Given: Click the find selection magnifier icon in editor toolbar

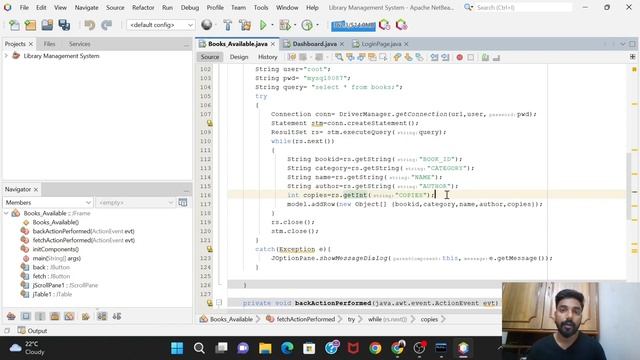Looking at the screenshot, I should (x=339, y=57).
